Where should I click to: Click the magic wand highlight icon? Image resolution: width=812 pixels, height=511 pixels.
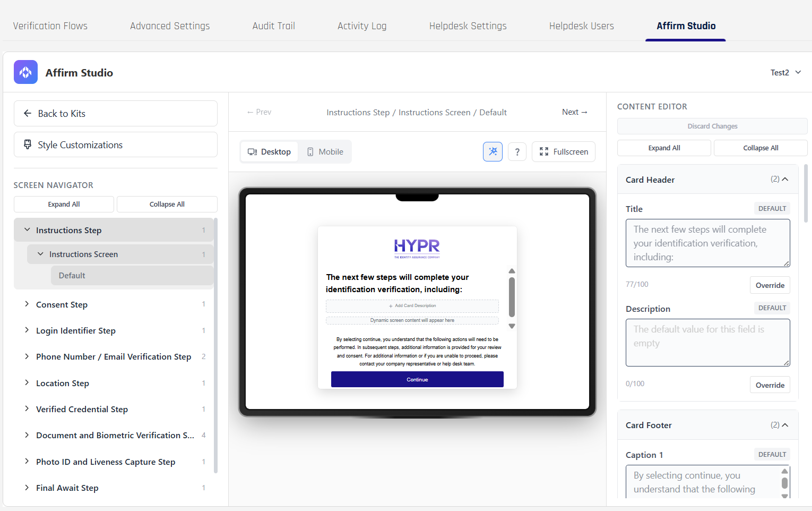(493, 151)
